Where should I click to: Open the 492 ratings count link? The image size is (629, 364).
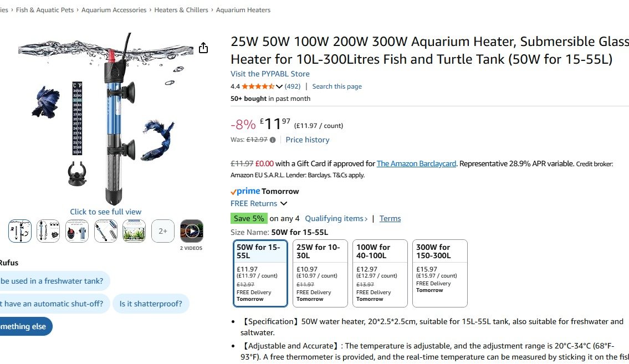[293, 86]
